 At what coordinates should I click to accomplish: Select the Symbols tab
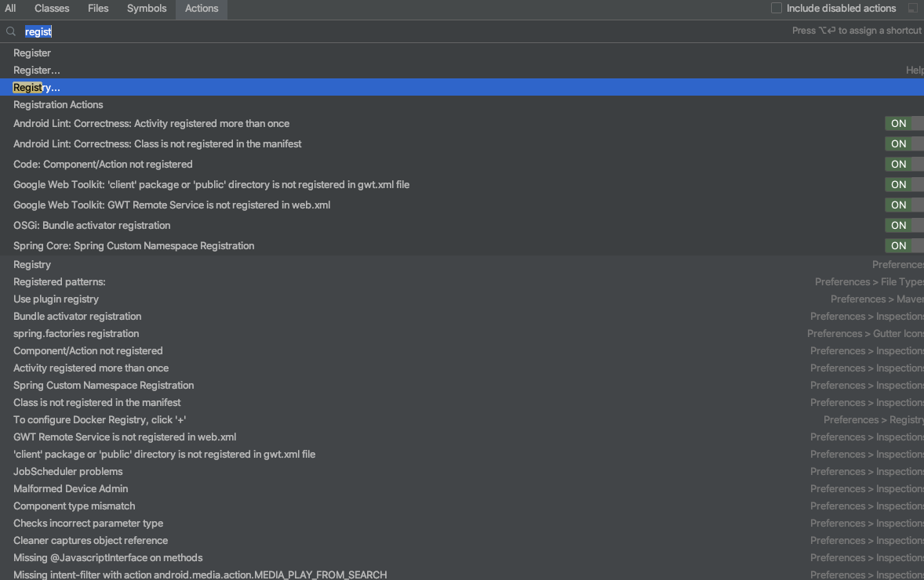coord(147,9)
